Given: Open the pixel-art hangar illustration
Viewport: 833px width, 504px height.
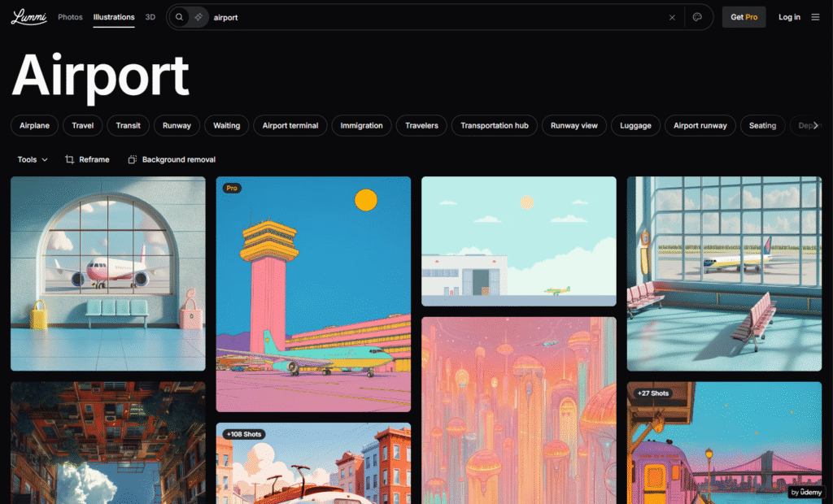Looking at the screenshot, I should (x=518, y=241).
